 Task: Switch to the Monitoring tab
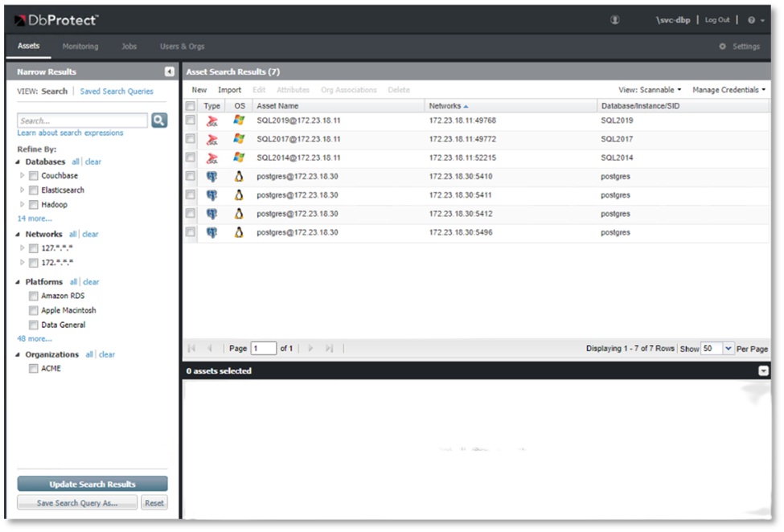(80, 47)
